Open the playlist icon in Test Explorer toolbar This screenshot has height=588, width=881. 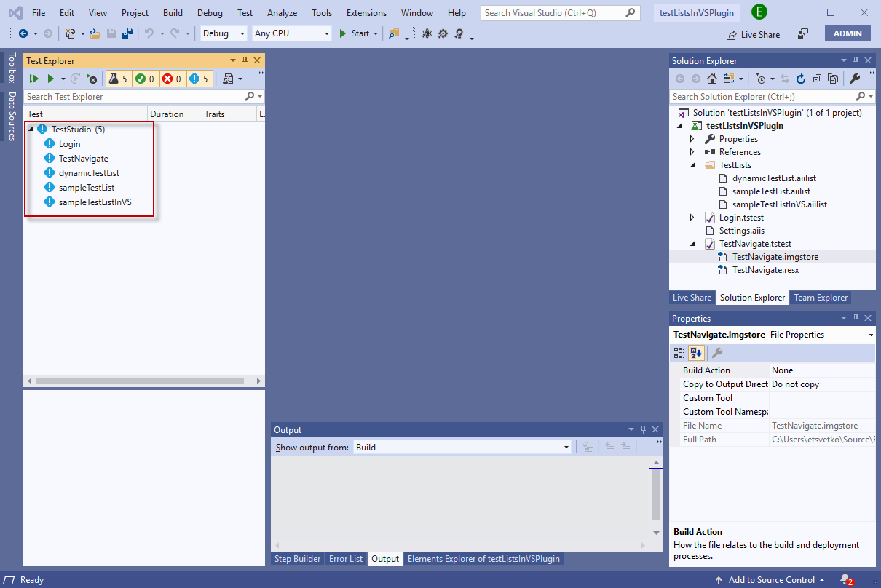coord(229,79)
